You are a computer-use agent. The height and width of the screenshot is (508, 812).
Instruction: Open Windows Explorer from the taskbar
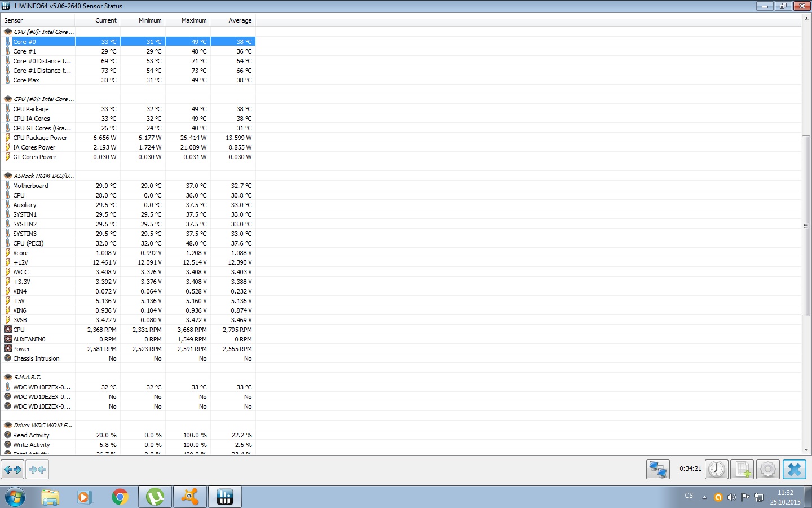pyautogui.click(x=50, y=497)
